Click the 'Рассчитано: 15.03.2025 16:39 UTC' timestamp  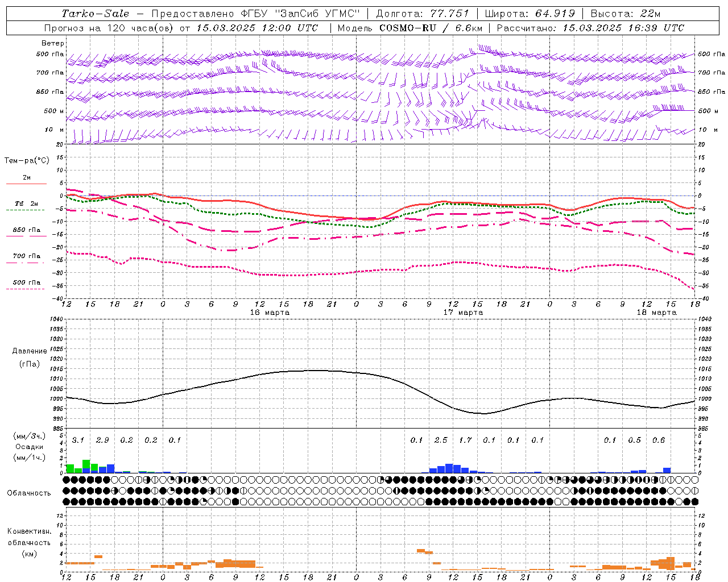[590, 28]
